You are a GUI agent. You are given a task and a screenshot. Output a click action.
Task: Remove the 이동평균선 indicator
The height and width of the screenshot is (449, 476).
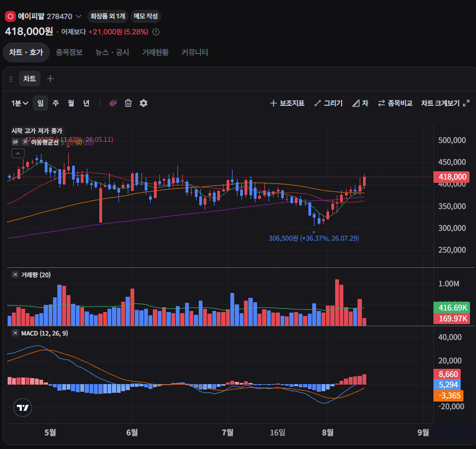(x=25, y=142)
